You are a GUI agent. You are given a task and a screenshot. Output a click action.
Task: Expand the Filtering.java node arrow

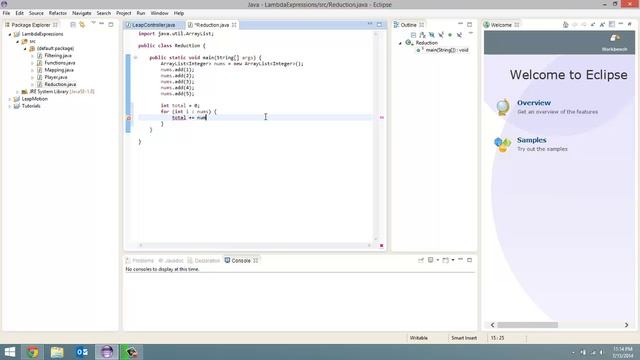coord(32,56)
